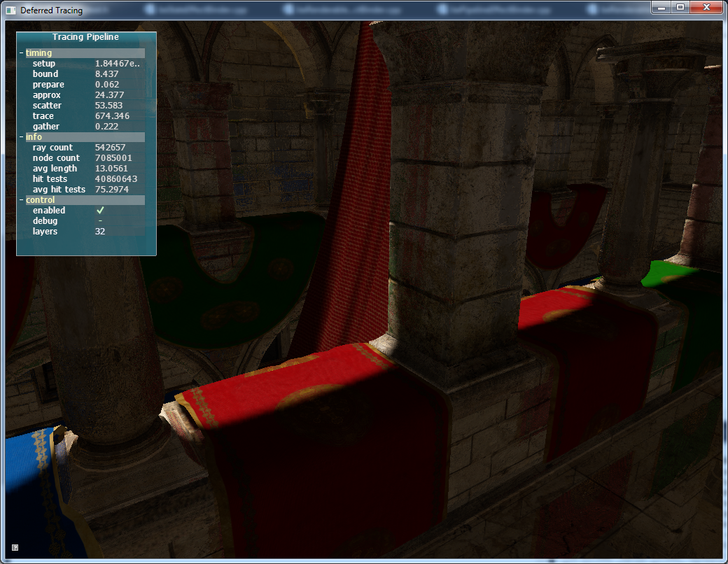728x564 pixels.
Task: Toggle the debug option value
Action: click(100, 221)
